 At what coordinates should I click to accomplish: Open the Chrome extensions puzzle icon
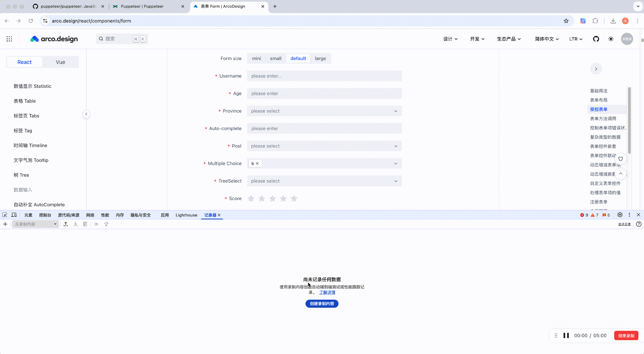(x=595, y=21)
